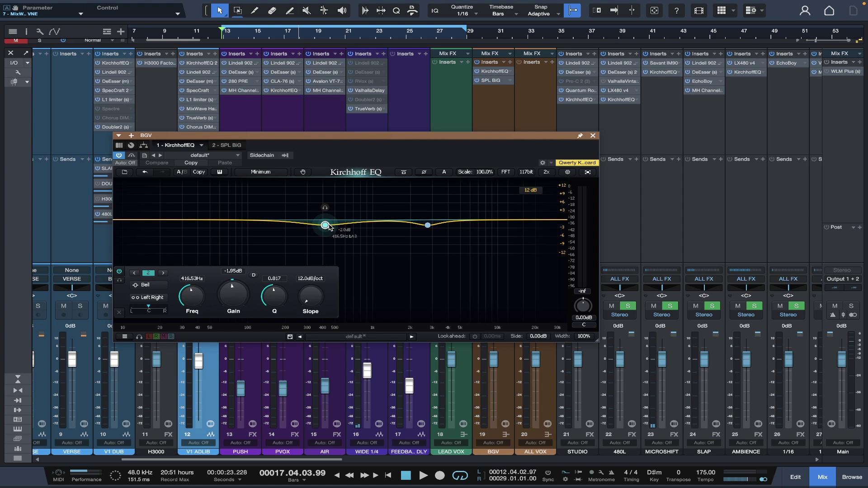The image size is (868, 488).
Task: Switch to the 2 - SPL BiG tab
Action: pyautogui.click(x=226, y=145)
